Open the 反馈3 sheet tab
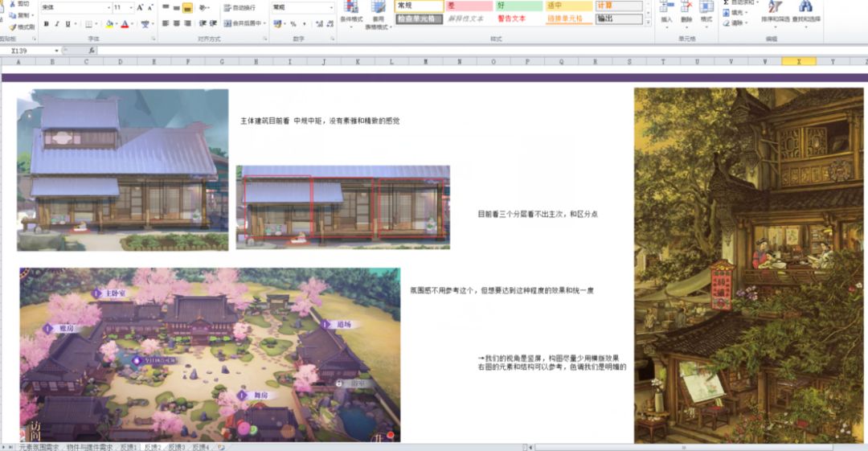Screen dimensions: 868x451 pos(177,447)
